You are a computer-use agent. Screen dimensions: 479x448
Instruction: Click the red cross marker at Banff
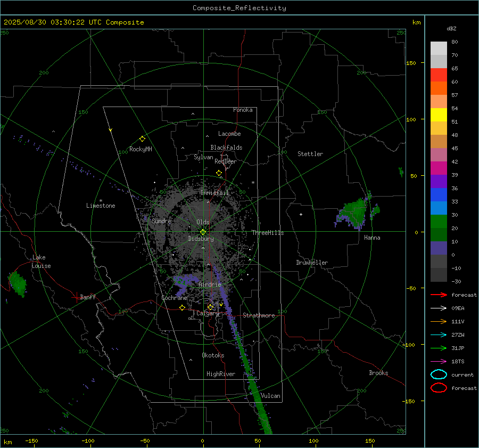[x=76, y=297]
